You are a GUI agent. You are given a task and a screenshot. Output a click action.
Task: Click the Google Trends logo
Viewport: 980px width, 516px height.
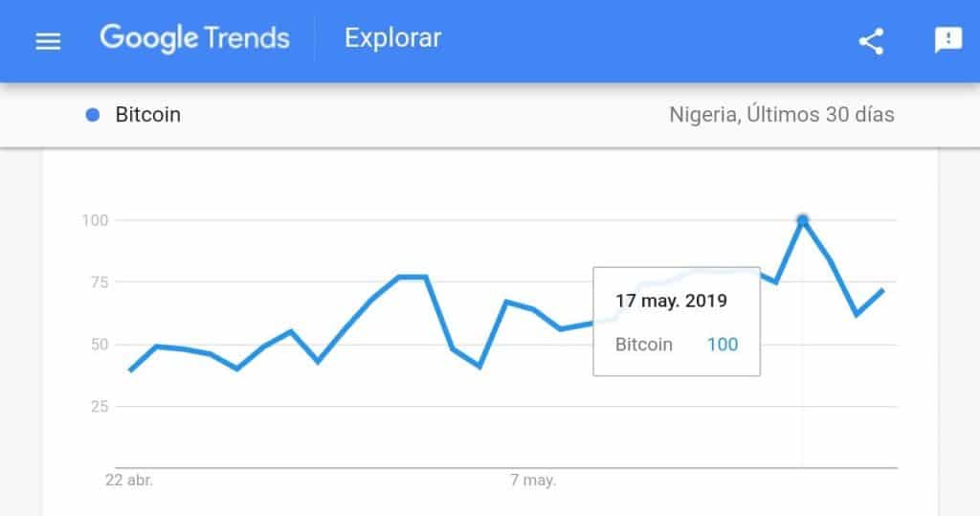pos(194,39)
